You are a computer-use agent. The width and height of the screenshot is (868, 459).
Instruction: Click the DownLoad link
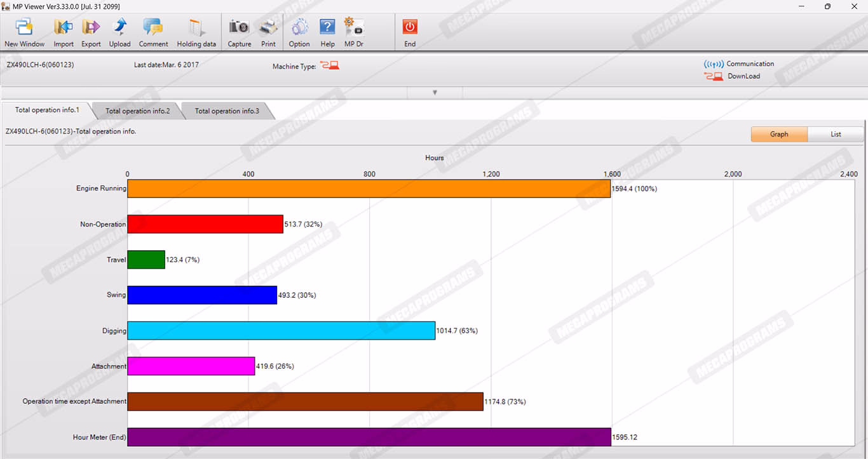(743, 76)
